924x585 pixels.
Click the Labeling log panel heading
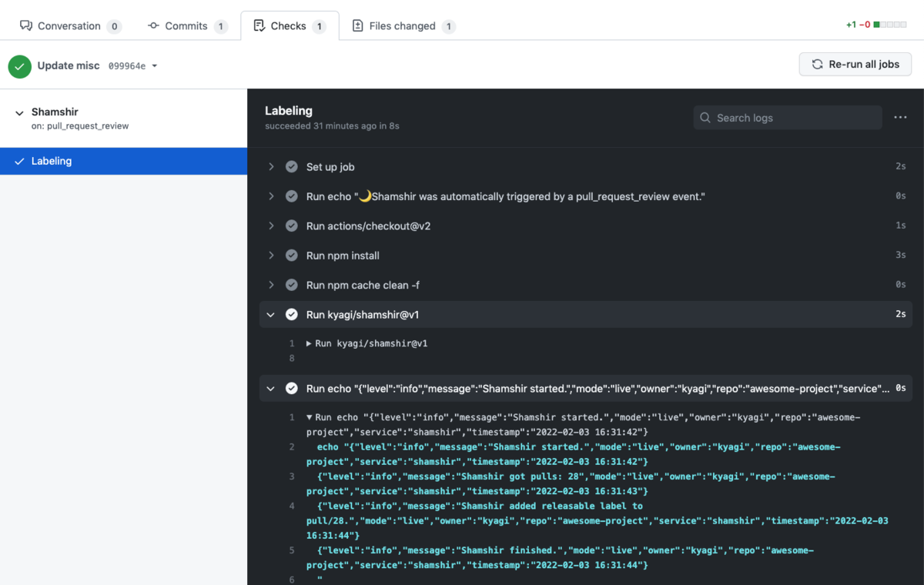tap(289, 110)
